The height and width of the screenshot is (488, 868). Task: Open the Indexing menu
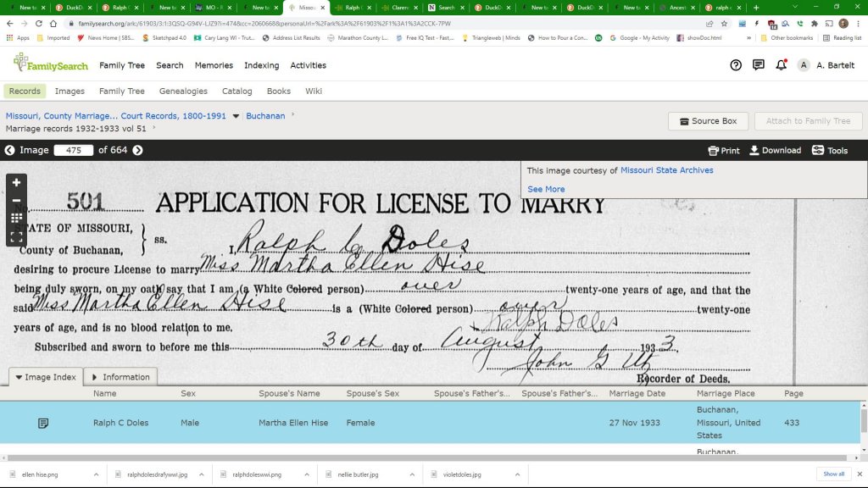pos(261,65)
